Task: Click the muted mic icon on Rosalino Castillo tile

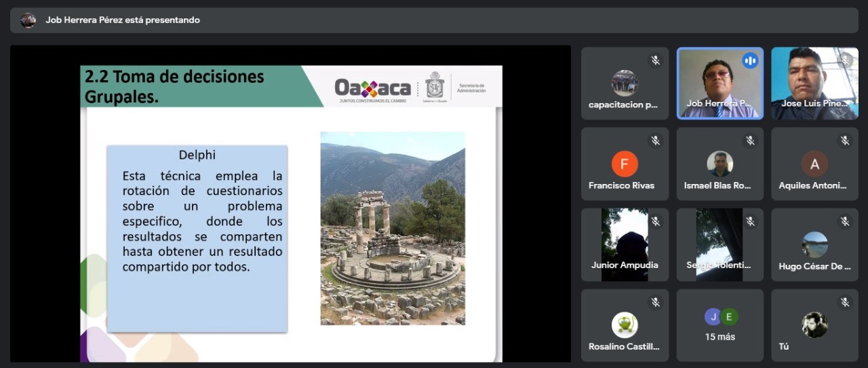Action: pos(655,302)
